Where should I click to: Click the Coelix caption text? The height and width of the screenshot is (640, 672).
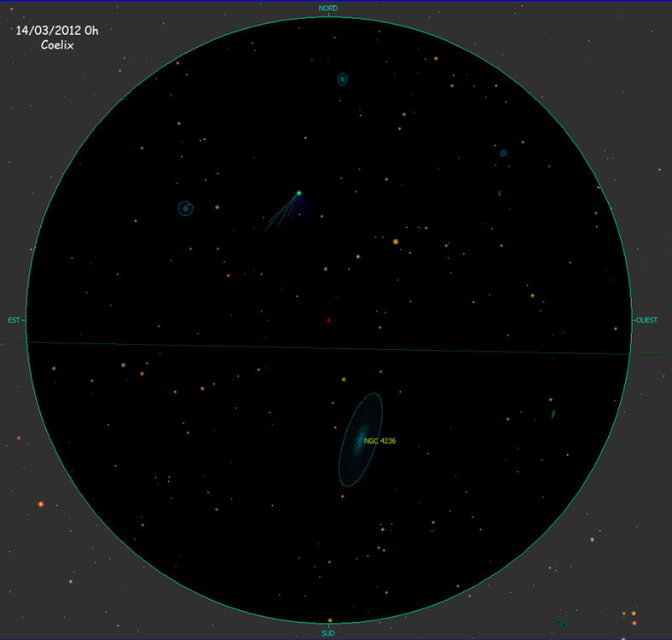pos(57,45)
